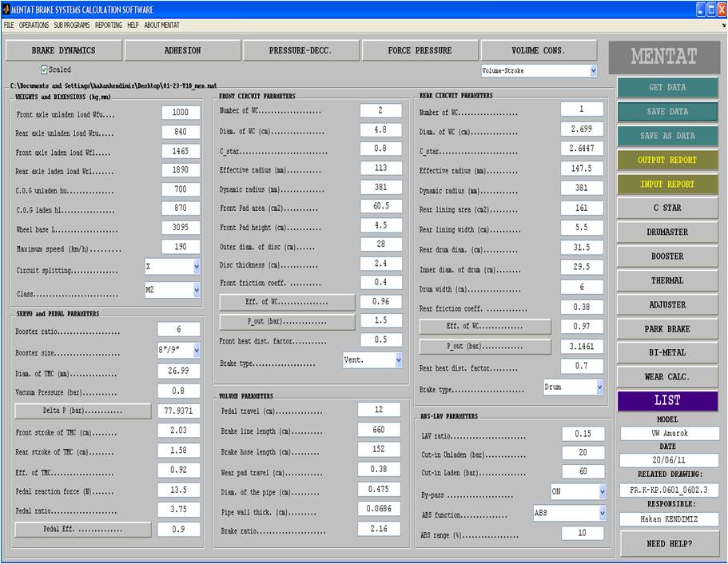Generate the OUTPUT REPORT
728x564 pixels.
pyautogui.click(x=666, y=160)
